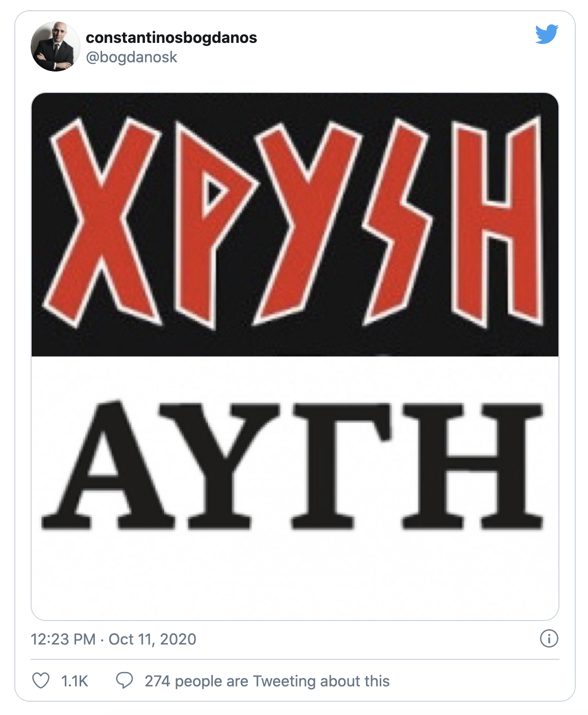
Task: Click the red letter Χ in the image
Action: click(102, 222)
